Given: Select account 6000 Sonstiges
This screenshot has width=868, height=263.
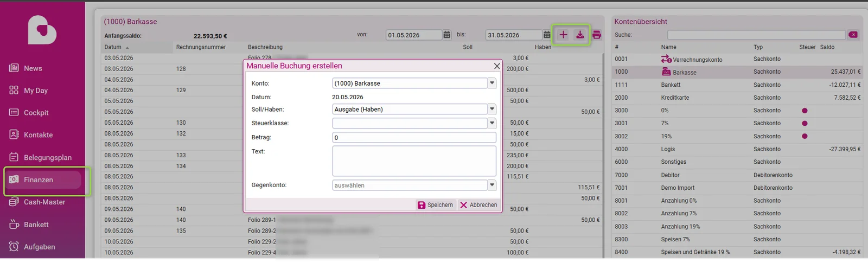Looking at the screenshot, I should point(737,162).
